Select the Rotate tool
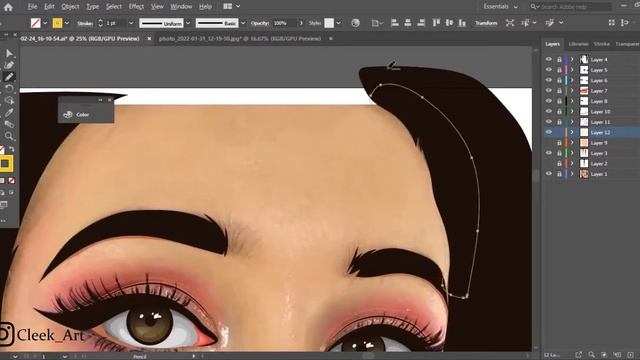 (9, 88)
